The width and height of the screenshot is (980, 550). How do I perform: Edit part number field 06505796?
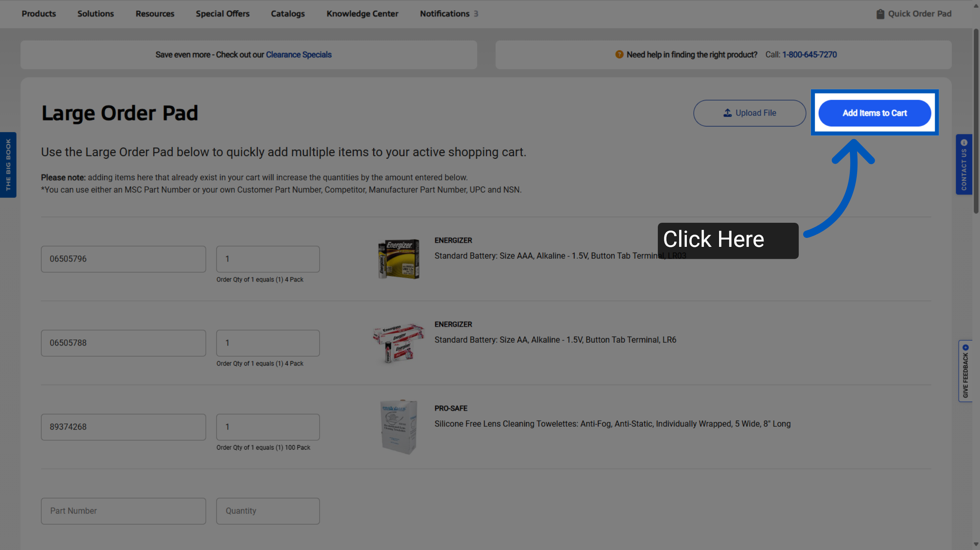[123, 259]
